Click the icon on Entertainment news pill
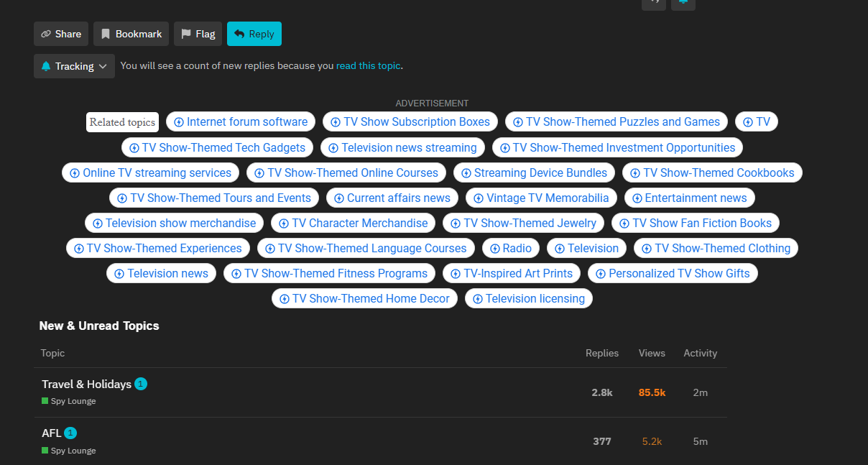This screenshot has width=868, height=465. pos(637,198)
